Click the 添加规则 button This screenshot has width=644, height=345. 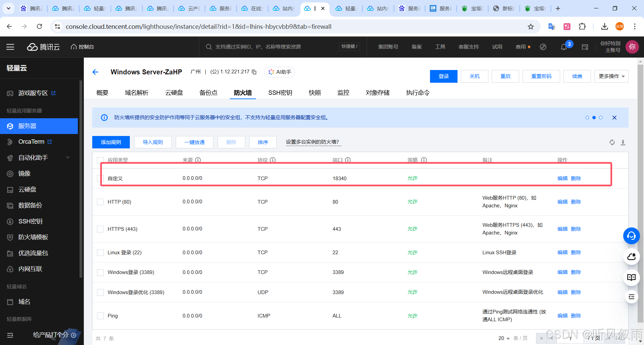click(x=111, y=142)
